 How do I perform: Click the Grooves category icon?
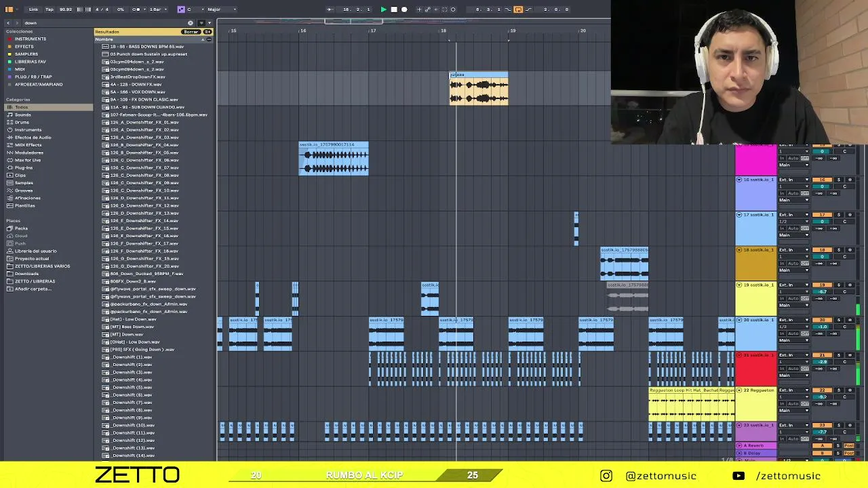9,190
